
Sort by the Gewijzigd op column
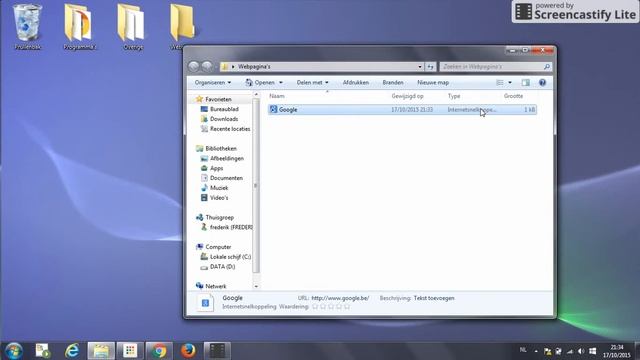point(407,96)
